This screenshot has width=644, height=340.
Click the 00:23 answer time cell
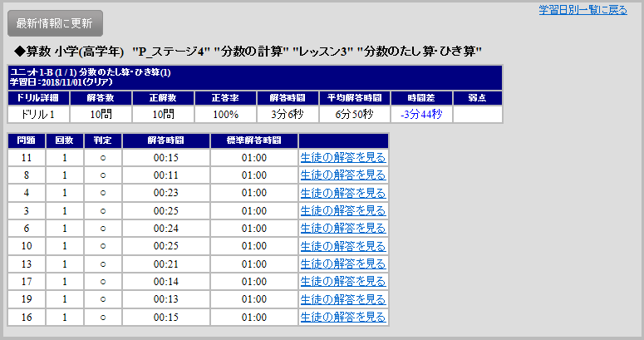tap(166, 193)
